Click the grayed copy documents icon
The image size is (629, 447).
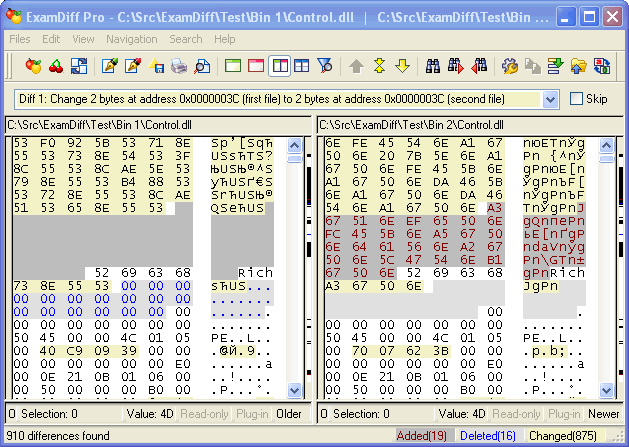coord(533,65)
